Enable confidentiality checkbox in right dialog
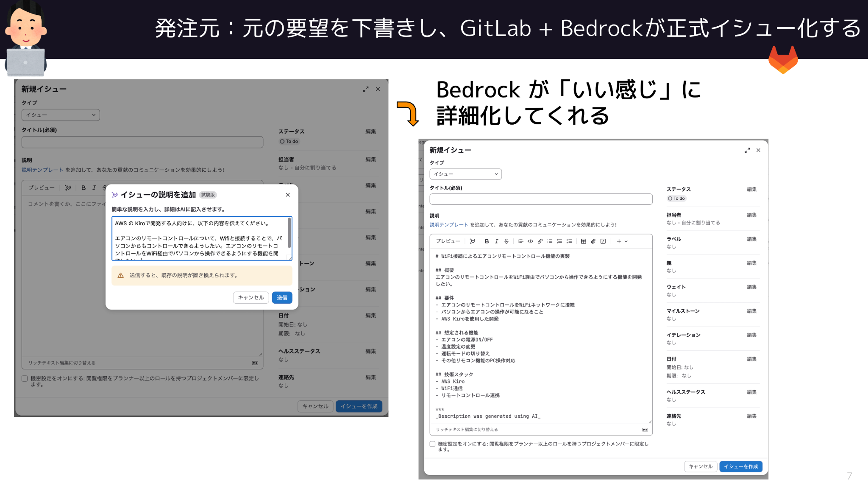 pyautogui.click(x=432, y=444)
